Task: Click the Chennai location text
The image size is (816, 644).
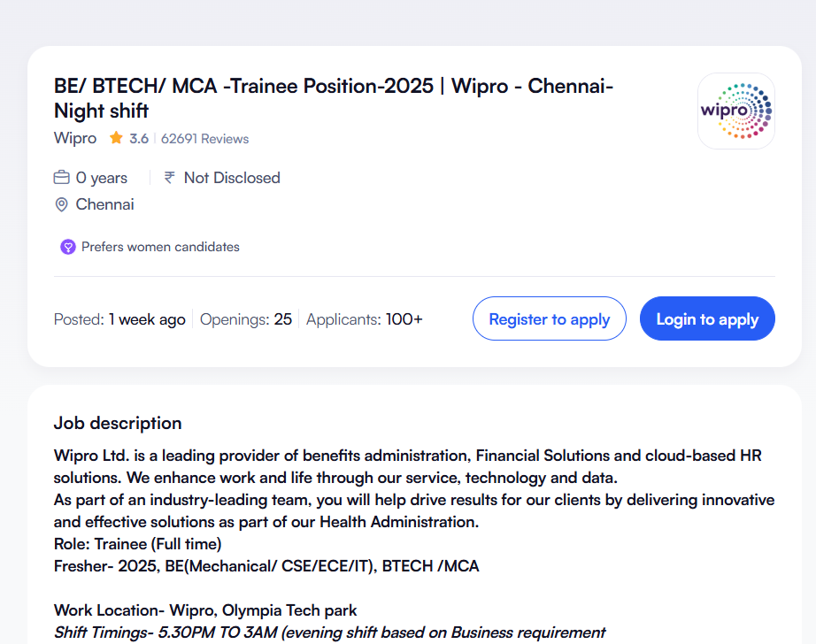Action: point(105,204)
